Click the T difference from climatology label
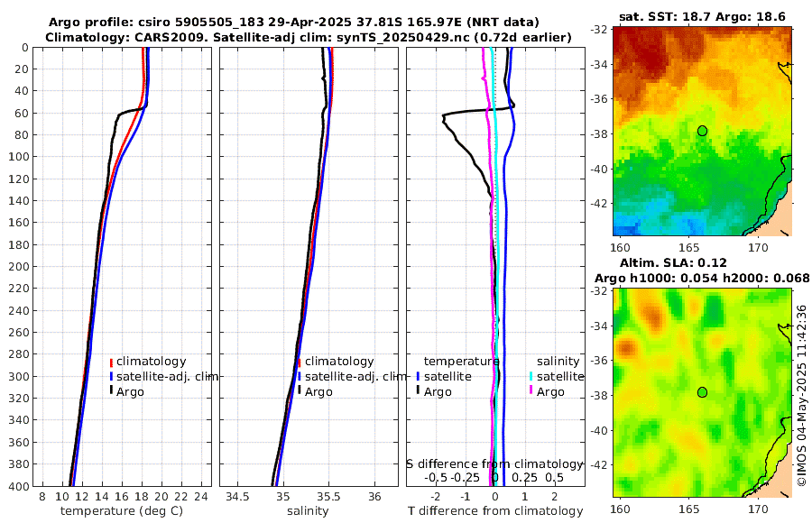This screenshot has height=523, width=812. pos(495,511)
